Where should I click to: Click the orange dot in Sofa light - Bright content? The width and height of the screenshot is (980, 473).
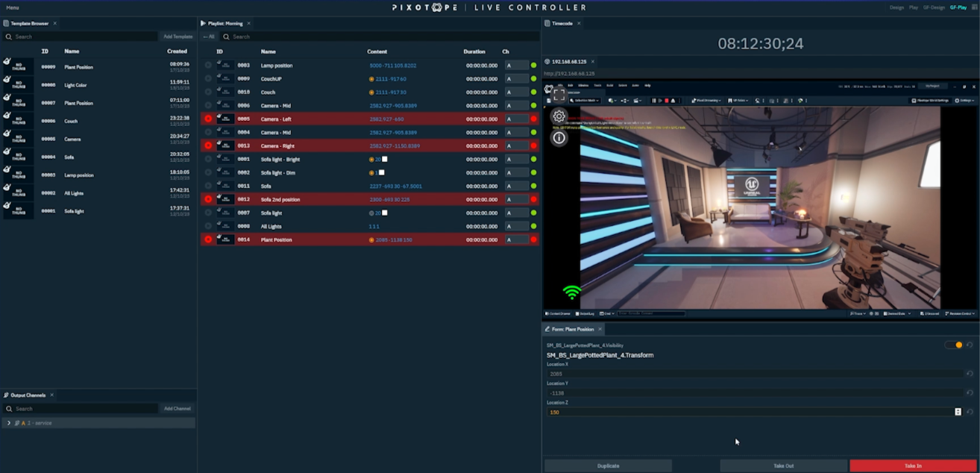(x=371, y=160)
